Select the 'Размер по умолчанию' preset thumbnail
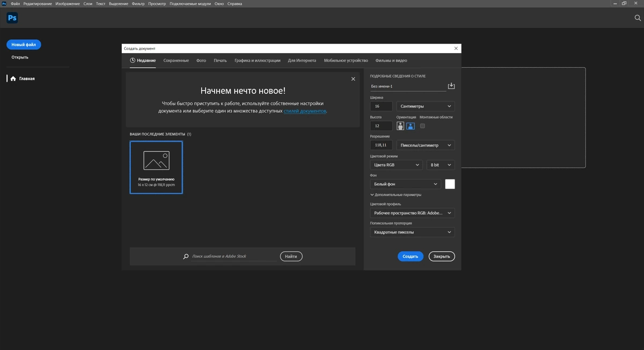 click(x=156, y=167)
